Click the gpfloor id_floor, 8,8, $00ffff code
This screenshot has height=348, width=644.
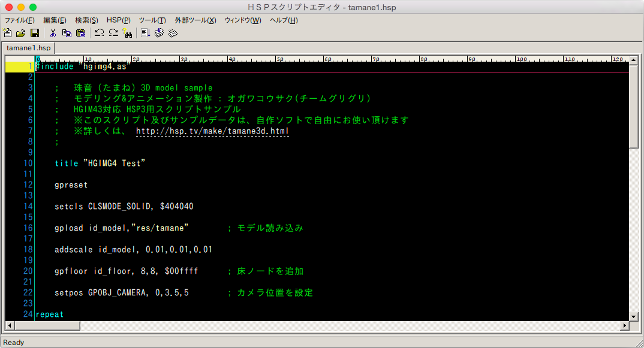coord(127,271)
